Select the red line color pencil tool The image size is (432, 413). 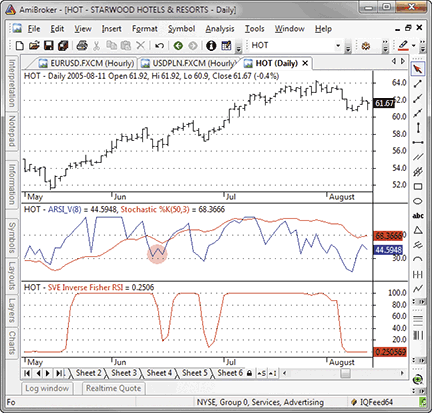pyautogui.click(x=403, y=45)
